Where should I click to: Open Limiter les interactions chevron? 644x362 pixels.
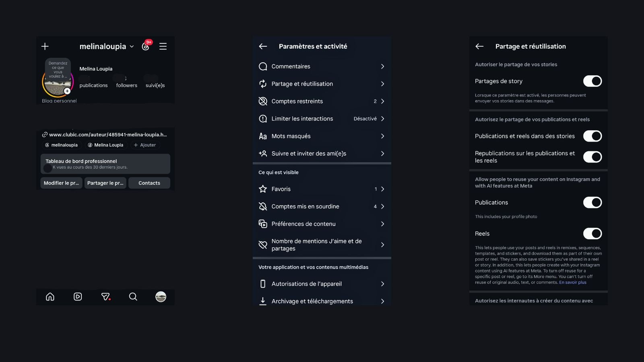click(382, 119)
